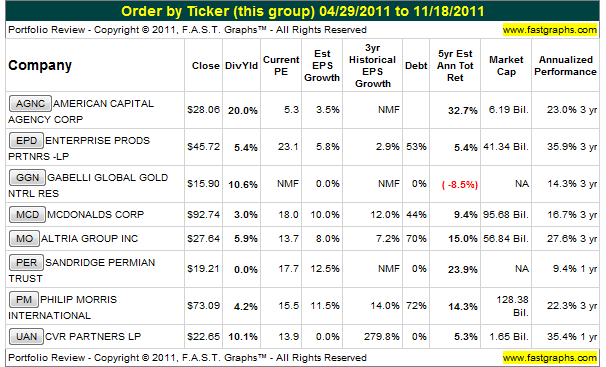Click the 5yr Est Ann Tot Ret header
The height and width of the screenshot is (367, 606).
tap(455, 66)
